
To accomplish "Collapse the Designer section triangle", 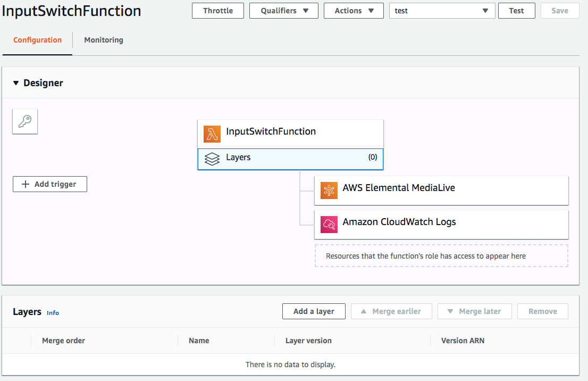I will tap(16, 83).
